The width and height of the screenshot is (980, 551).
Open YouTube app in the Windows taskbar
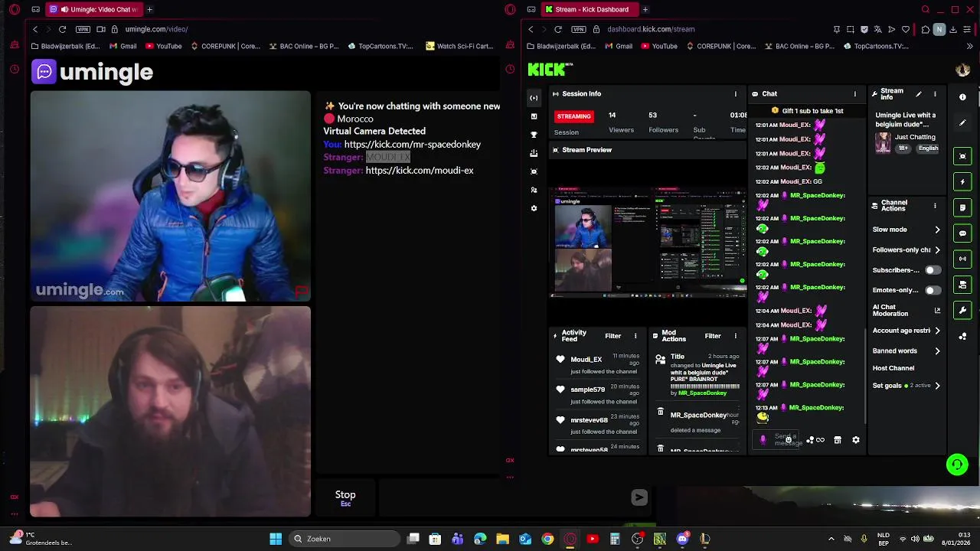click(x=593, y=539)
